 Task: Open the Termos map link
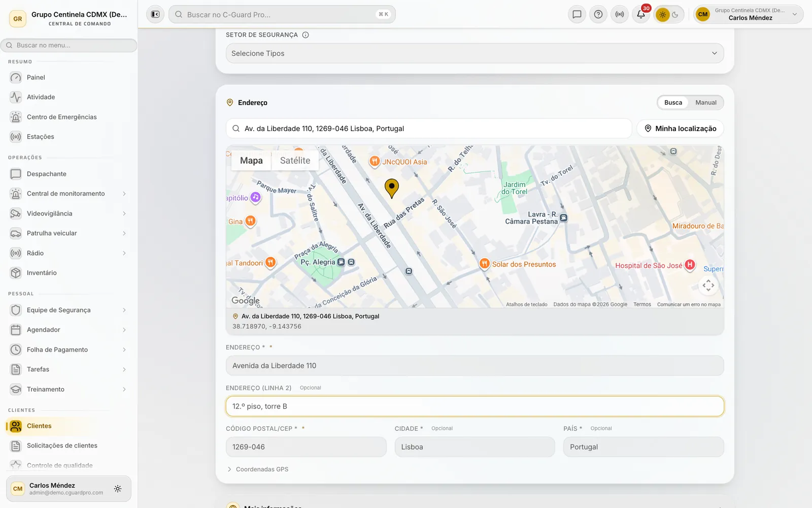tap(642, 304)
